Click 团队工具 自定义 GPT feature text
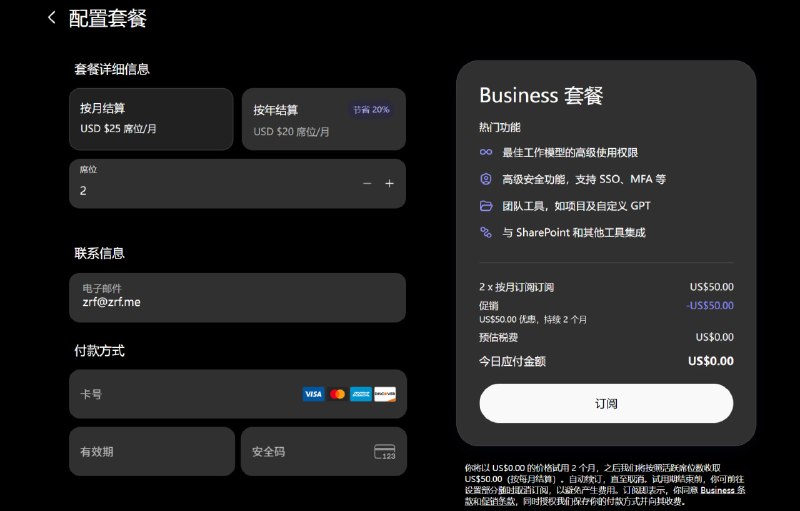 click(x=576, y=206)
